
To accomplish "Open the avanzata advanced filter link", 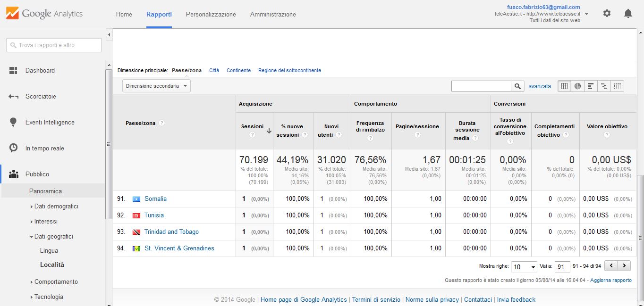I will (540, 86).
